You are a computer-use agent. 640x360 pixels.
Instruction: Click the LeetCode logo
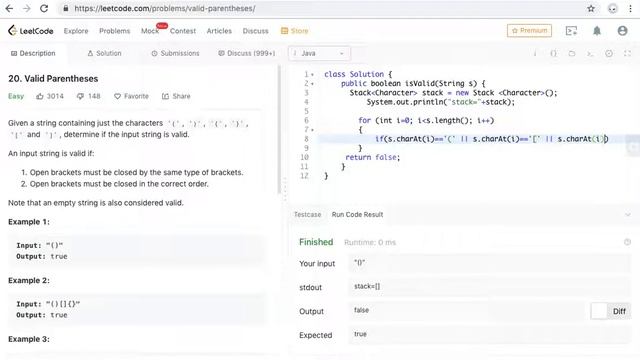[x=31, y=31]
